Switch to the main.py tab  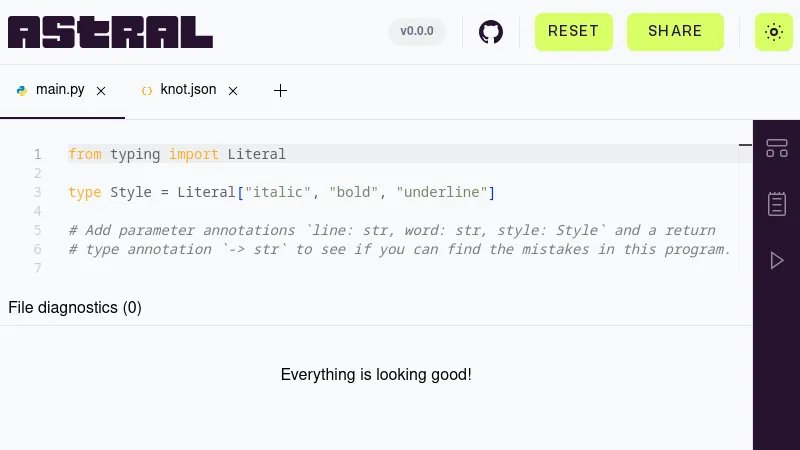click(60, 90)
